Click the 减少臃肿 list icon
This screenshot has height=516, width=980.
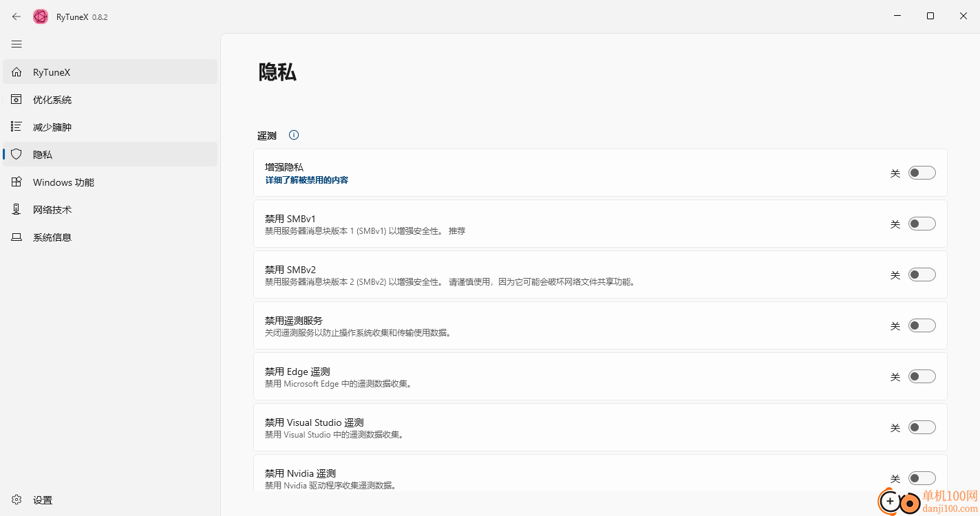pos(17,127)
